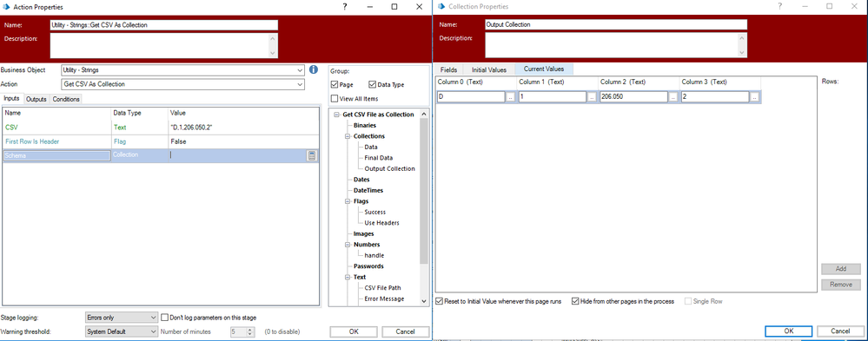The height and width of the screenshot is (341, 868).
Task: Select Output Collection in the tree
Action: click(389, 168)
